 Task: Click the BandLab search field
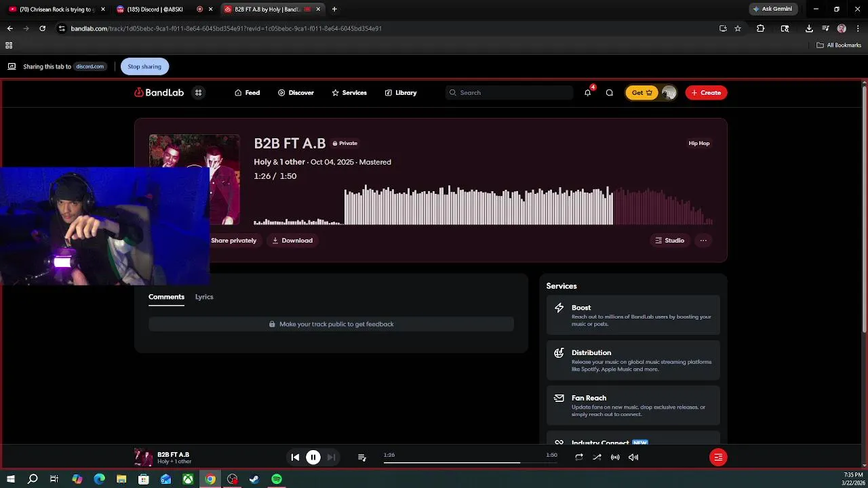509,93
